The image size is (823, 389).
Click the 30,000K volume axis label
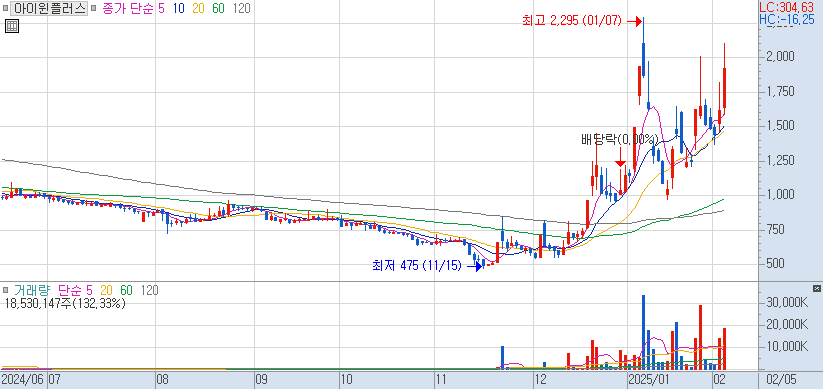tap(786, 303)
